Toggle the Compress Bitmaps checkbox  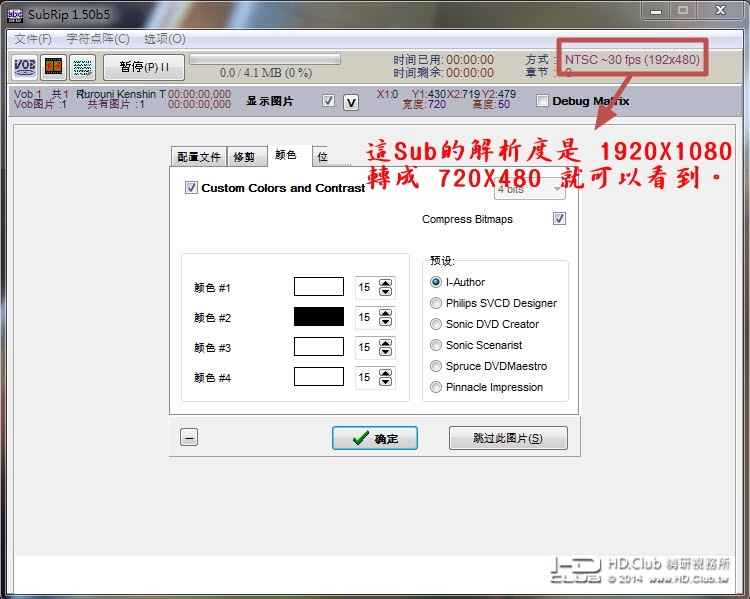point(559,219)
